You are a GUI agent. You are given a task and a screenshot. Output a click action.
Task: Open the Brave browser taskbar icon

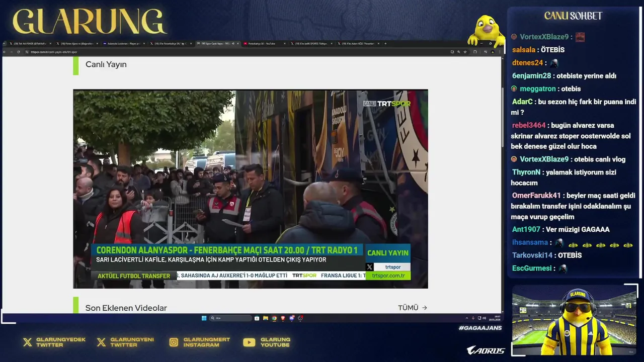click(283, 318)
